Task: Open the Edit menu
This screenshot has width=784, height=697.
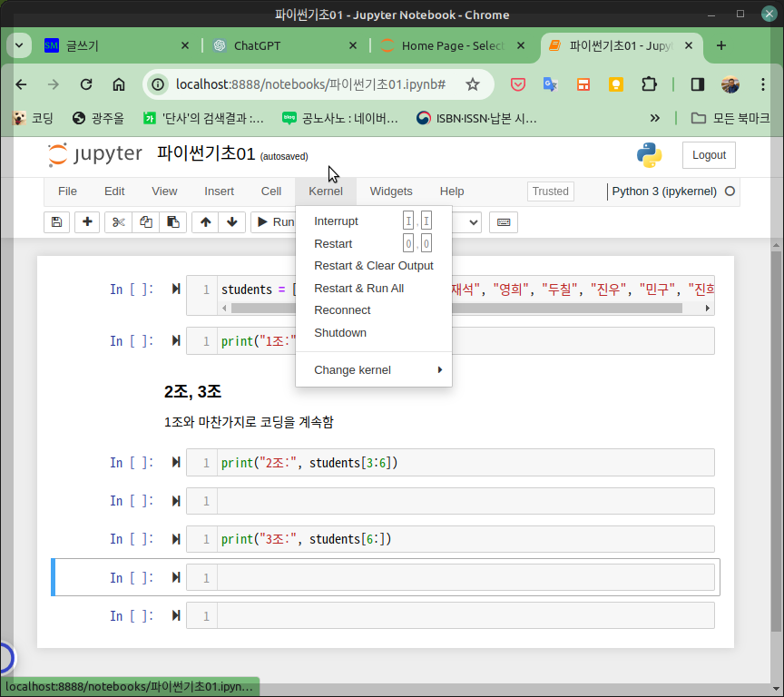Action: [x=114, y=191]
